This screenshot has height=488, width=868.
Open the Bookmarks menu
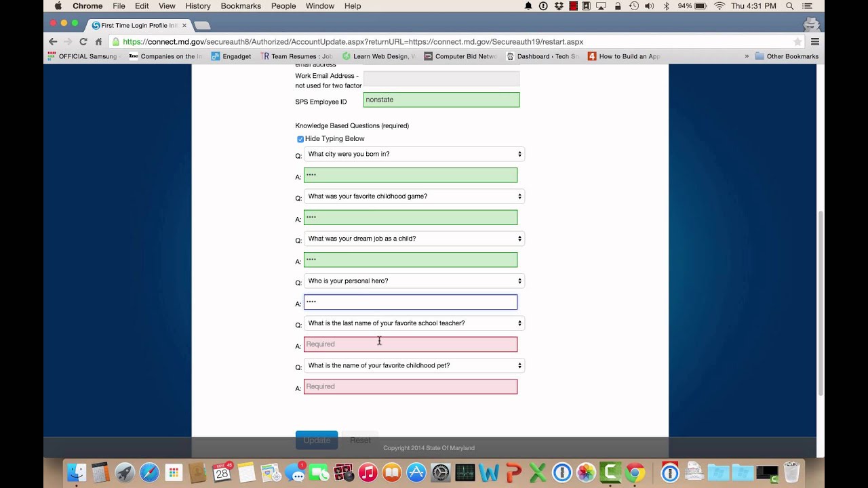(241, 6)
